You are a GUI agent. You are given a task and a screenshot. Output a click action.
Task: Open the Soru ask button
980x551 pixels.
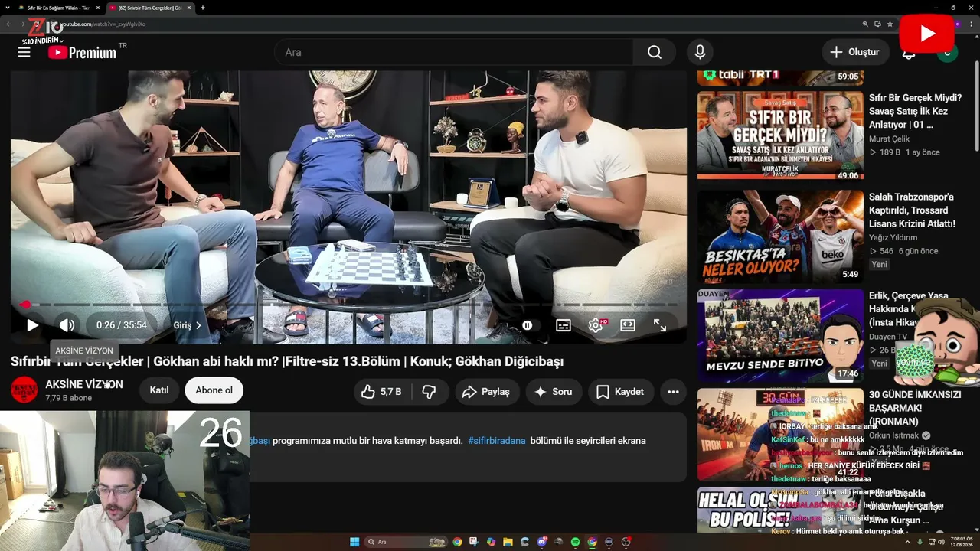pyautogui.click(x=553, y=392)
